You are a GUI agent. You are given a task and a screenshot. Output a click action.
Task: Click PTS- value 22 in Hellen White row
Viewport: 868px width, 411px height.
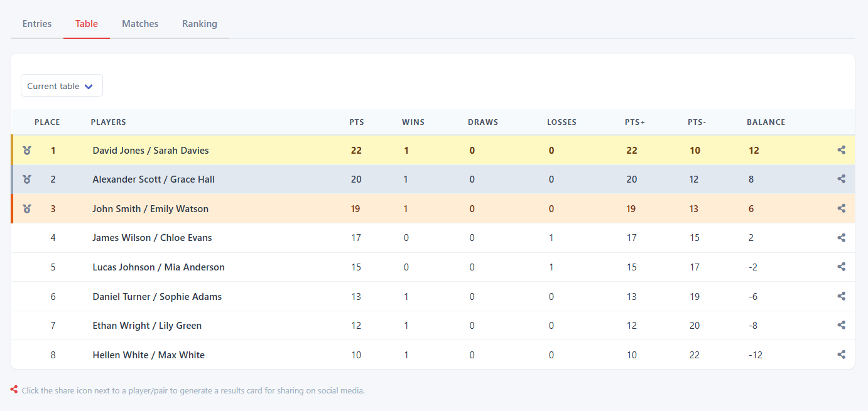pos(694,355)
